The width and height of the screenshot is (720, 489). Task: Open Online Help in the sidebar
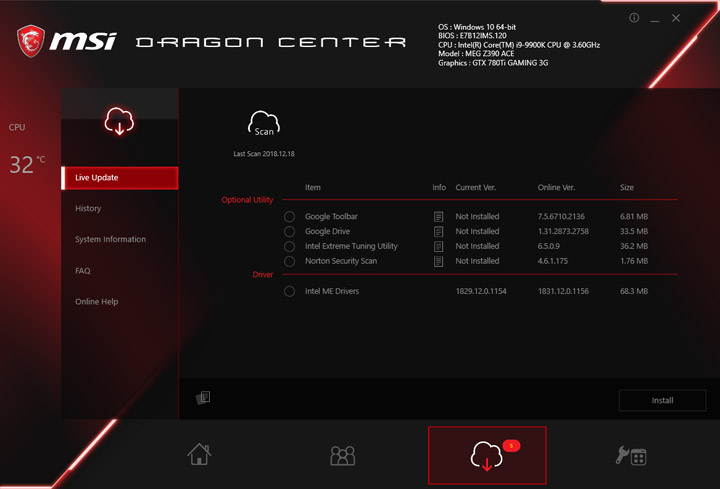click(x=96, y=302)
